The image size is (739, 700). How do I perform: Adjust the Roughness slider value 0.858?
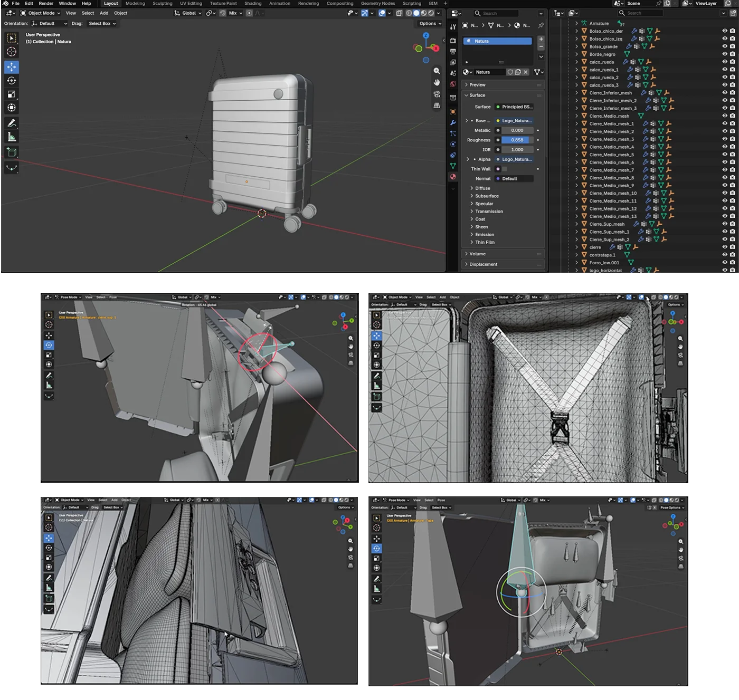tap(517, 140)
